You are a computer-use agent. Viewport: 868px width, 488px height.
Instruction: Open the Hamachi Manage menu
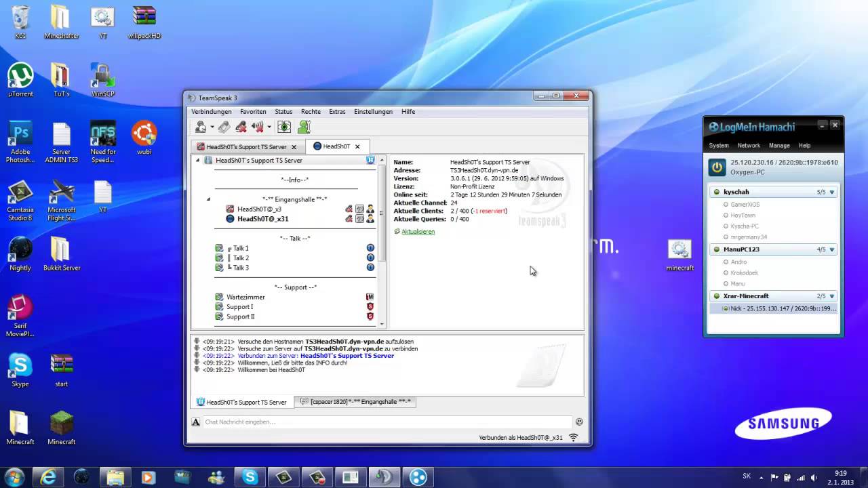779,146
